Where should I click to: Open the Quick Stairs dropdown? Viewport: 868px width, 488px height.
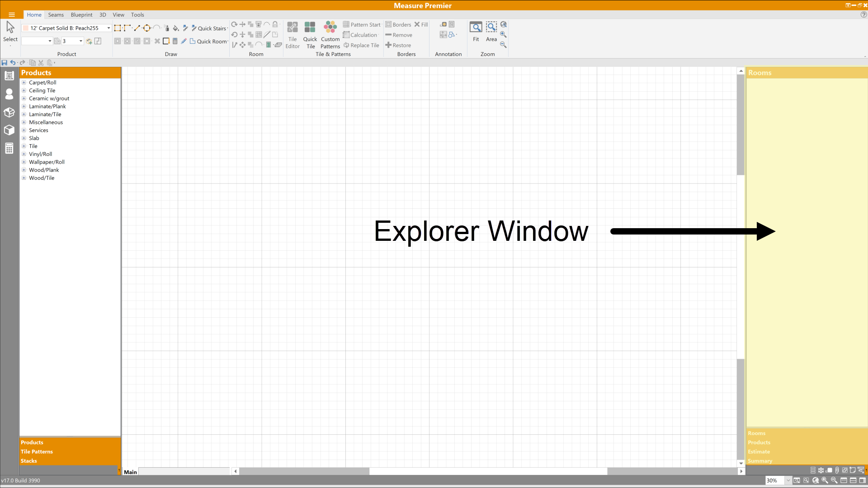[227, 28]
